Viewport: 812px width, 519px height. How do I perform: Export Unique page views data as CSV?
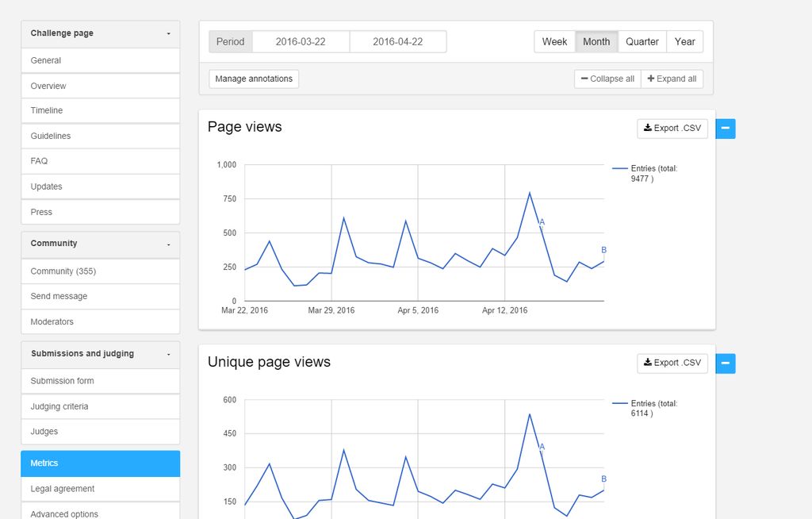[672, 363]
